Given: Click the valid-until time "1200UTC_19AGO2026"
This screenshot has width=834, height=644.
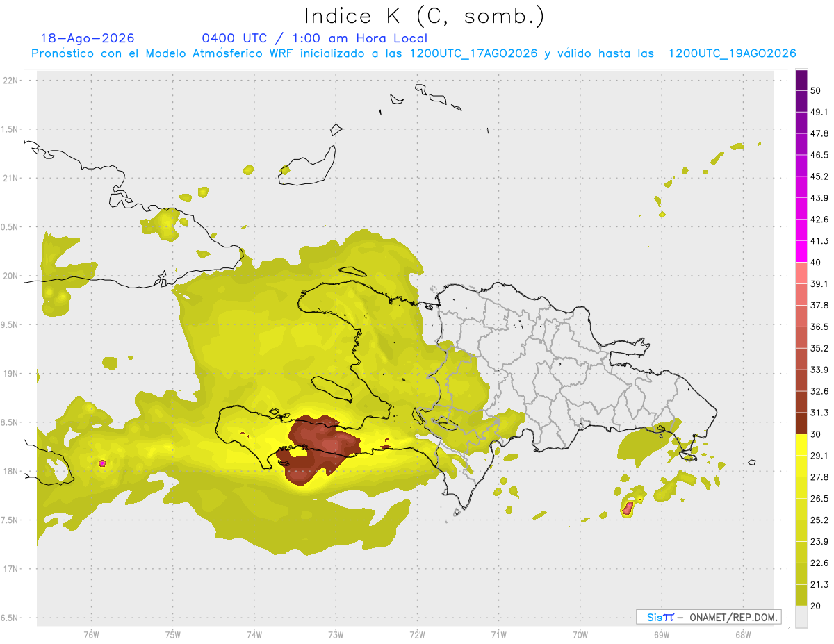Looking at the screenshot, I should (732, 53).
